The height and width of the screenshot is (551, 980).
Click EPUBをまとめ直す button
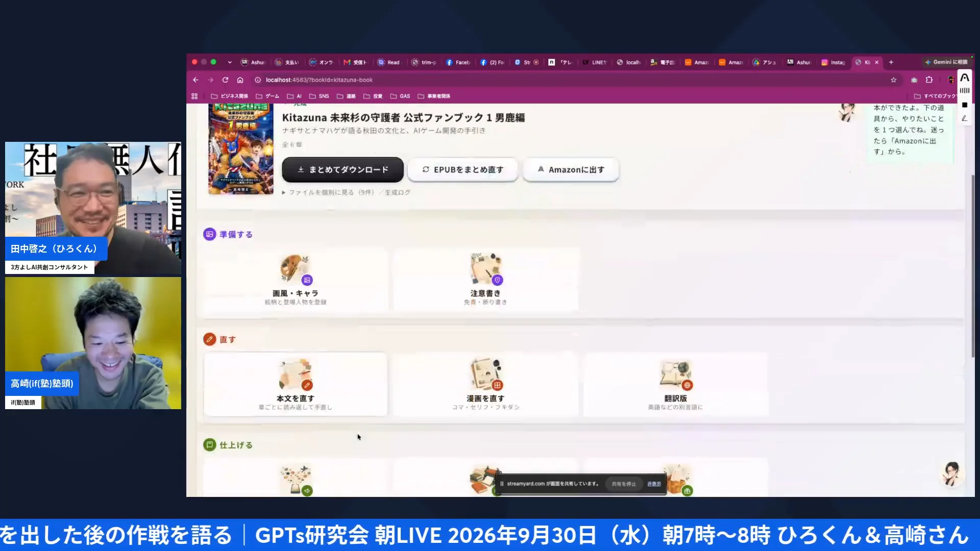click(462, 170)
